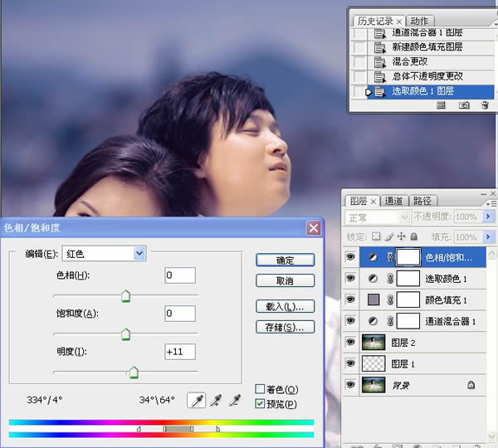The width and height of the screenshot is (498, 448).
Task: Open the 填充 fill arrow
Action: pos(489,236)
